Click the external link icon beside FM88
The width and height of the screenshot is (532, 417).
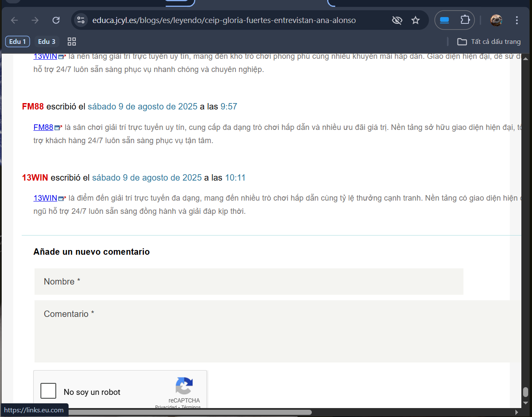tap(58, 127)
